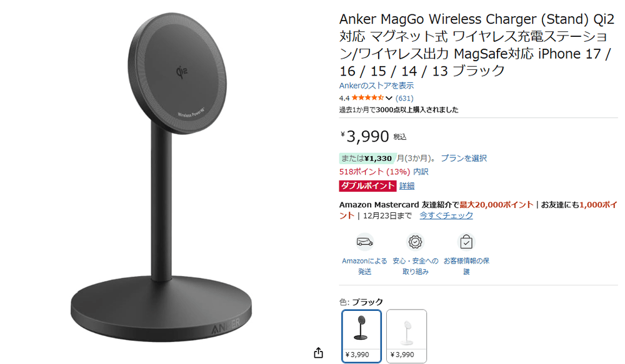Click the プランを選択 installment link
The image size is (625, 364).
pos(464,158)
